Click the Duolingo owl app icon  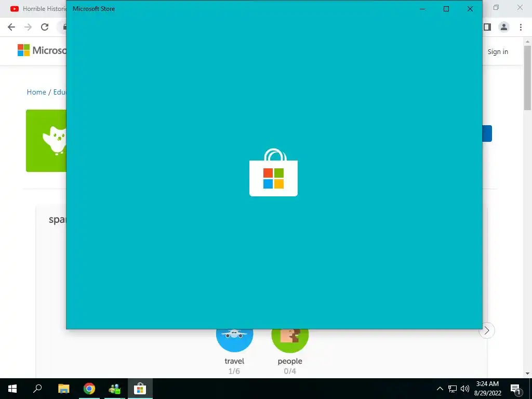[x=46, y=140]
